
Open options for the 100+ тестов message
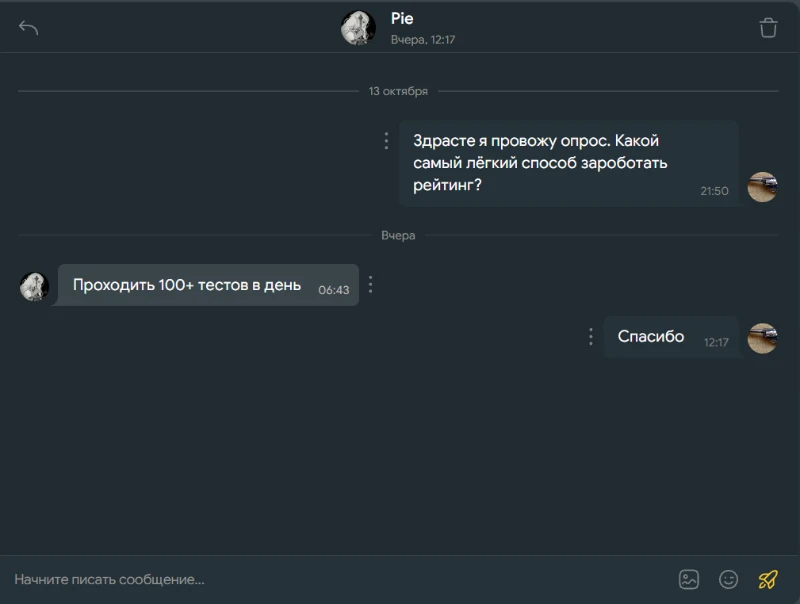[x=370, y=285]
